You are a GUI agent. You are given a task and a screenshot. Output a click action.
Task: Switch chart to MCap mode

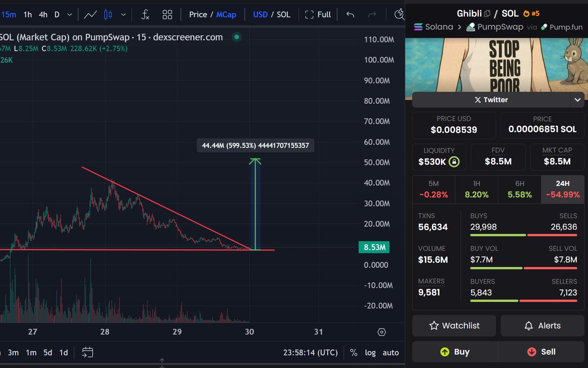226,14
